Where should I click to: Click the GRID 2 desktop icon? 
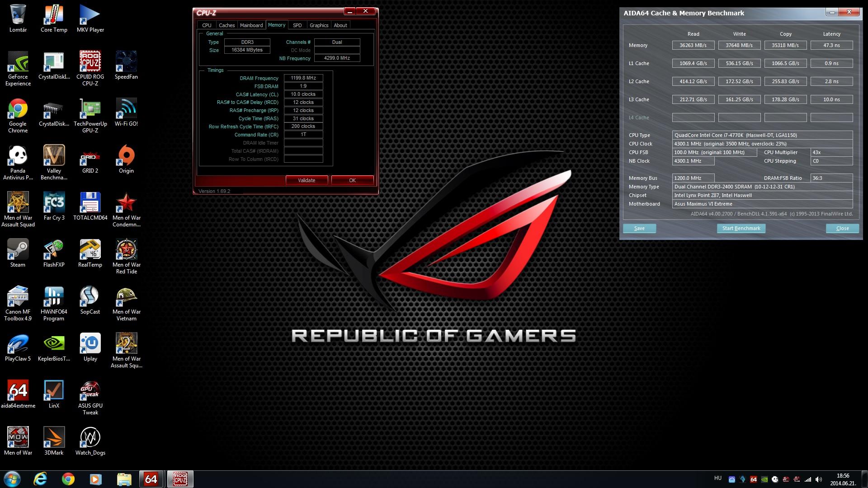coord(90,160)
